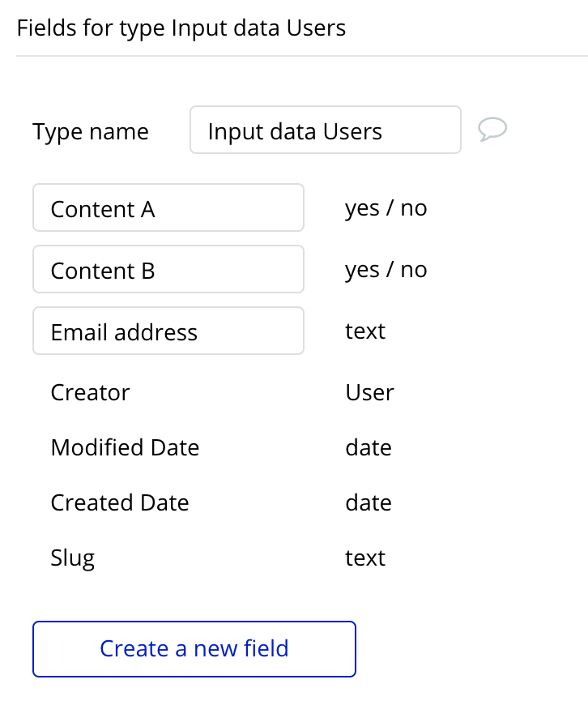The height and width of the screenshot is (718, 588).
Task: Edit the Email address field name
Action: 168,331
